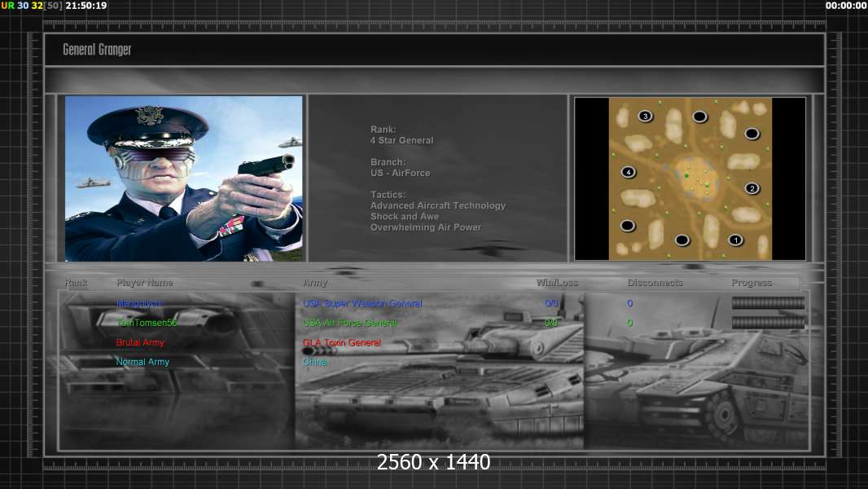Select the empty start marker above marker 2
Viewport: 868px width, 489px height.
click(752, 134)
